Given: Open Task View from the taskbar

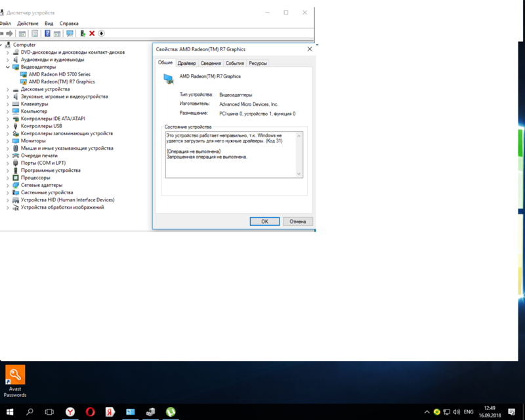Looking at the screenshot, I should click(49, 411).
